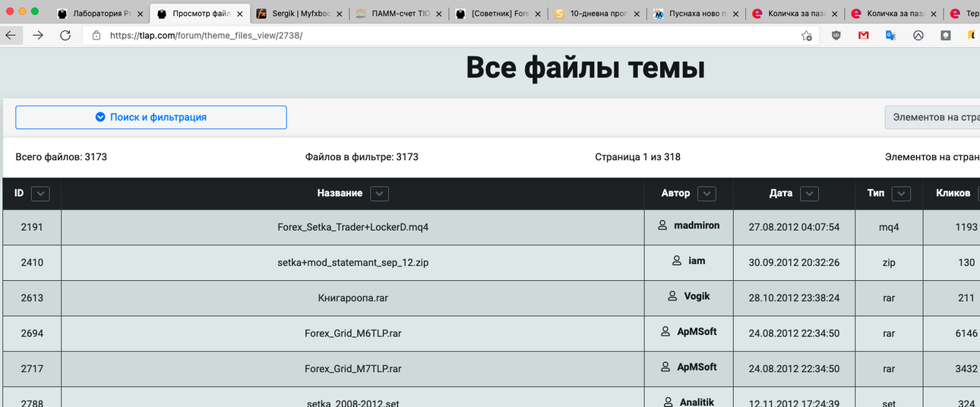Click file name Книгароопа.rar

coord(353,298)
